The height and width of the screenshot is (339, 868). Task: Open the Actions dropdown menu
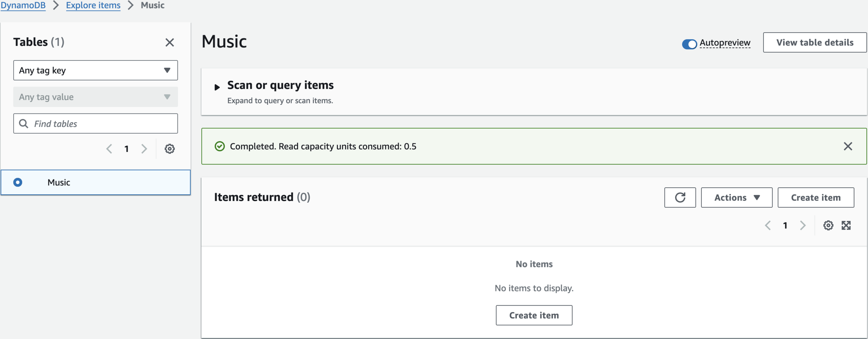(736, 197)
